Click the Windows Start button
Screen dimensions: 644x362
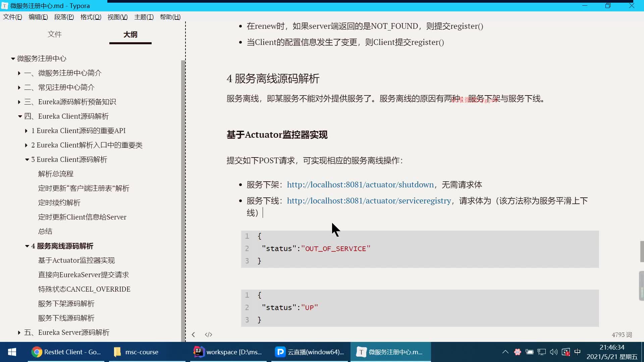pyautogui.click(x=12, y=352)
